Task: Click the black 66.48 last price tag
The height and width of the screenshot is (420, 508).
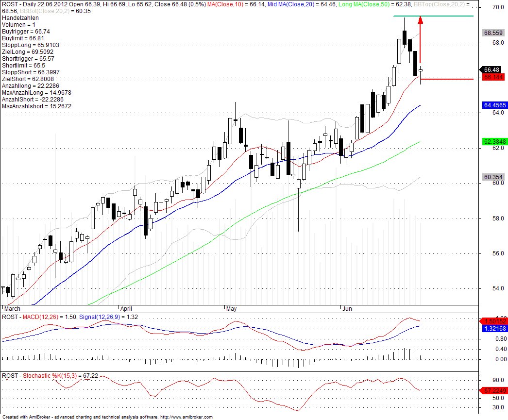Action: point(491,69)
